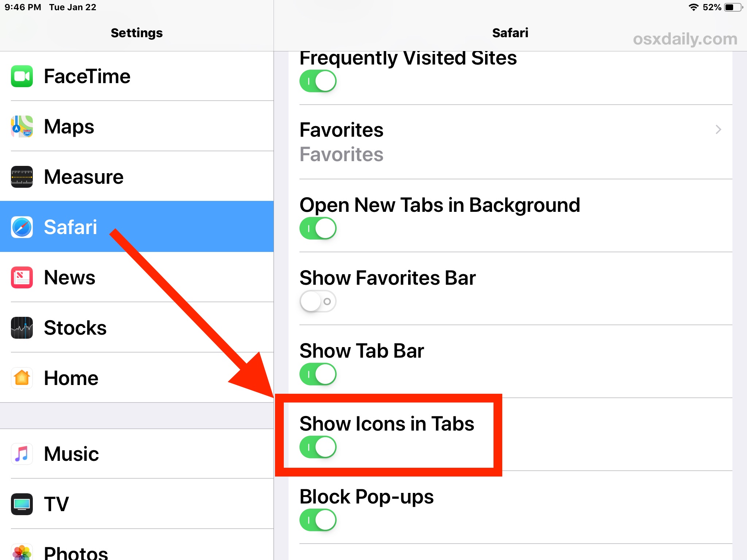Open Measure settings
The image size is (747, 560).
point(83,177)
